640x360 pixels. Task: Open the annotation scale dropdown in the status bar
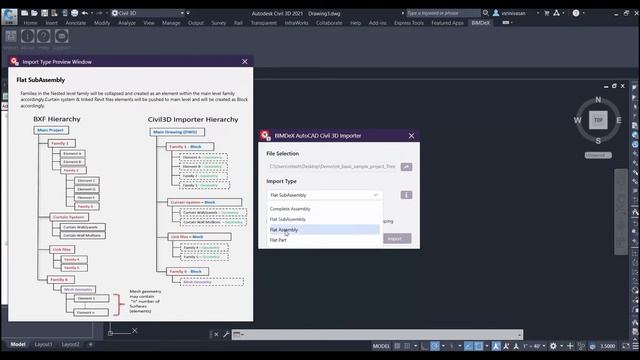pos(534,346)
